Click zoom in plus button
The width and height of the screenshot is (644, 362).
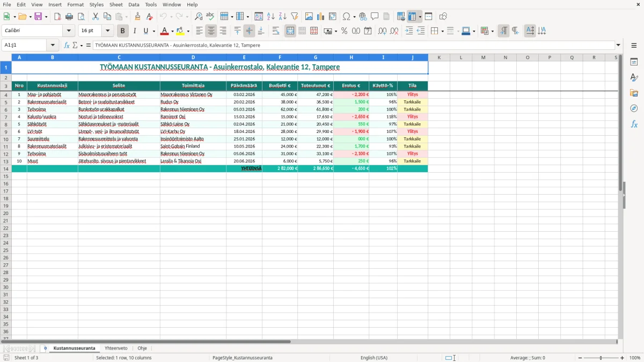click(623, 358)
